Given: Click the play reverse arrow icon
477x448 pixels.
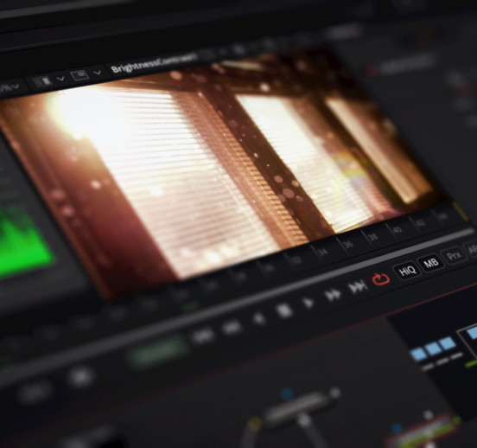Looking at the screenshot, I should coord(259,318).
